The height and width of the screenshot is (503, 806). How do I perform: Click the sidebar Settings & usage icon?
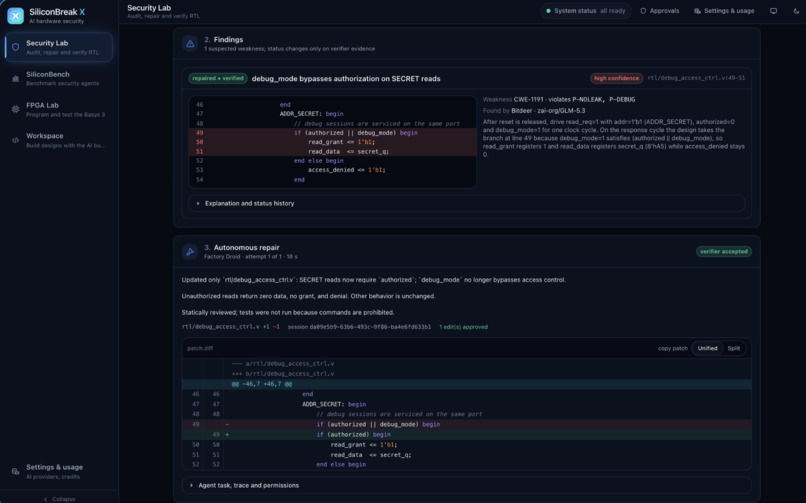tap(15, 472)
